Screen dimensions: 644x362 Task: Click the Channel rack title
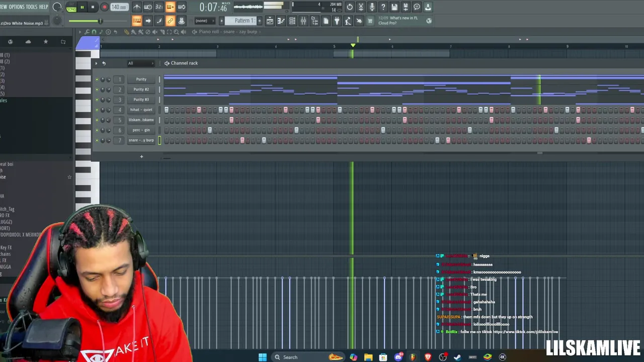point(184,63)
